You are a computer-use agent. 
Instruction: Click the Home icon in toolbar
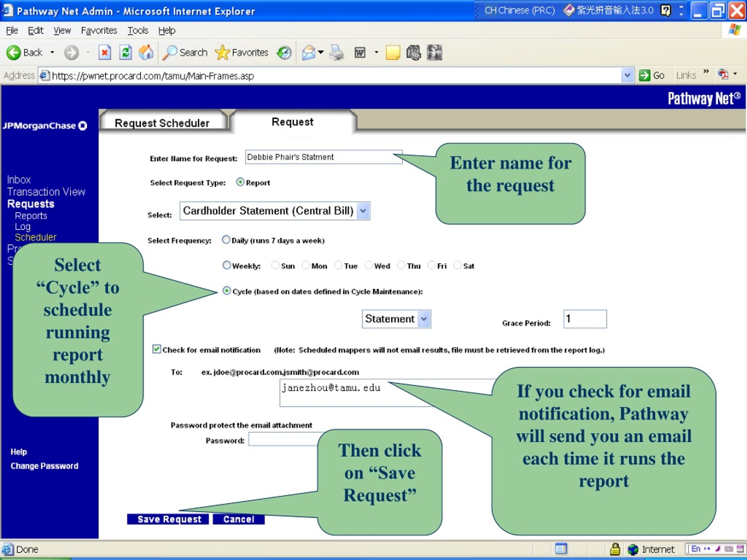(146, 53)
